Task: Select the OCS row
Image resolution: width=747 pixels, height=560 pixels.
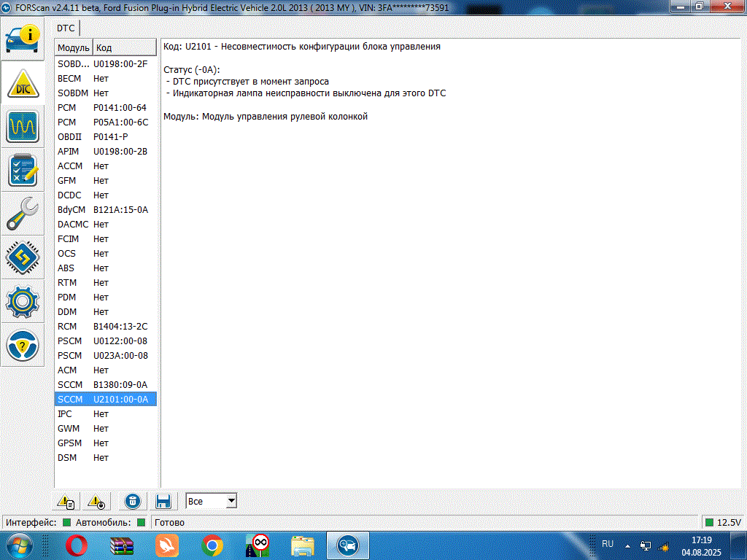Action: pyautogui.click(x=106, y=254)
